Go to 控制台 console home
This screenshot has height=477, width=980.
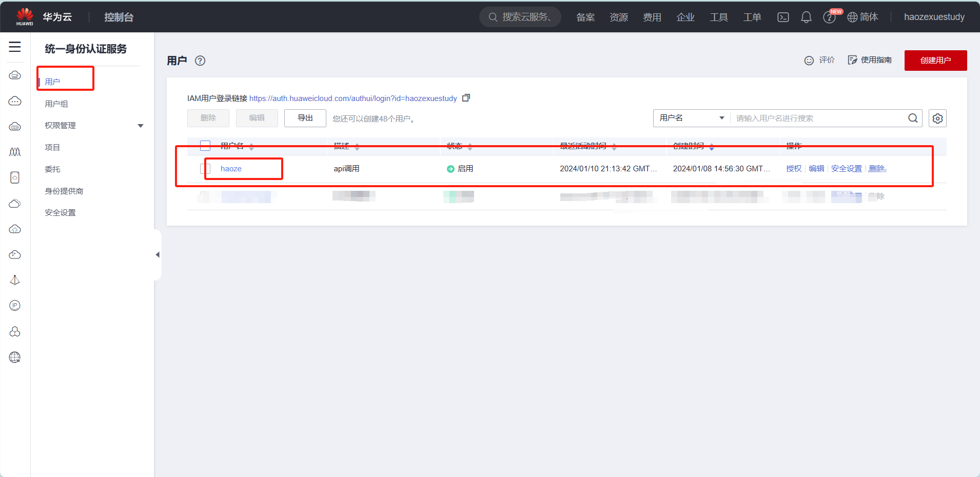tap(119, 17)
